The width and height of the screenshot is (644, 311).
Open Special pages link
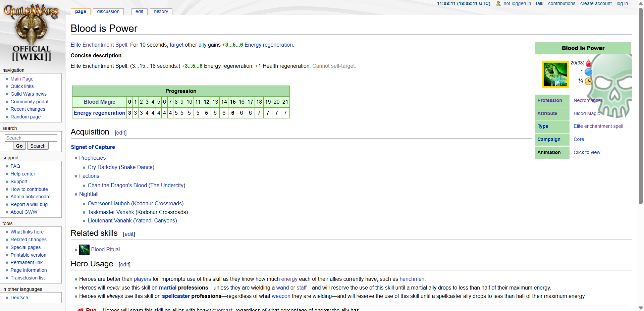coord(25,247)
